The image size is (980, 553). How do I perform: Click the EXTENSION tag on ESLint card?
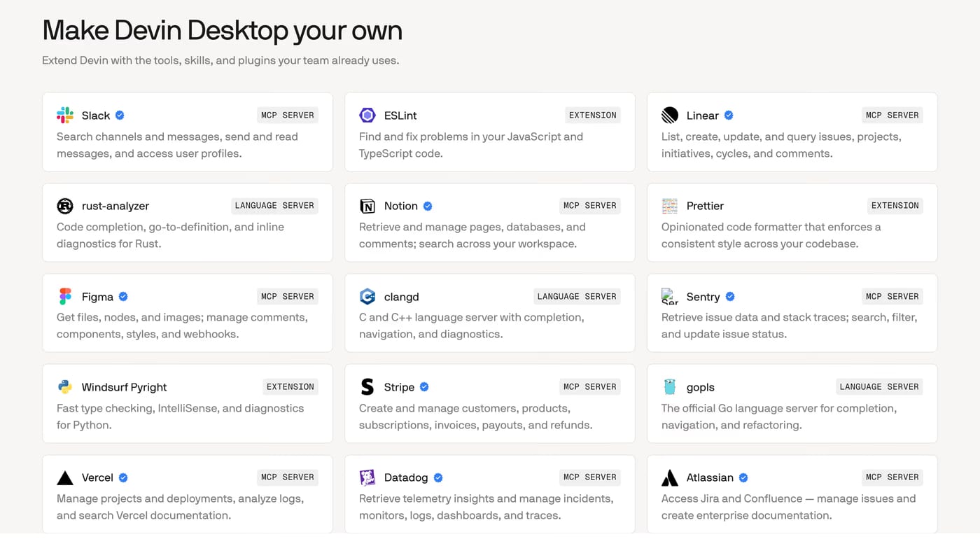tap(593, 115)
